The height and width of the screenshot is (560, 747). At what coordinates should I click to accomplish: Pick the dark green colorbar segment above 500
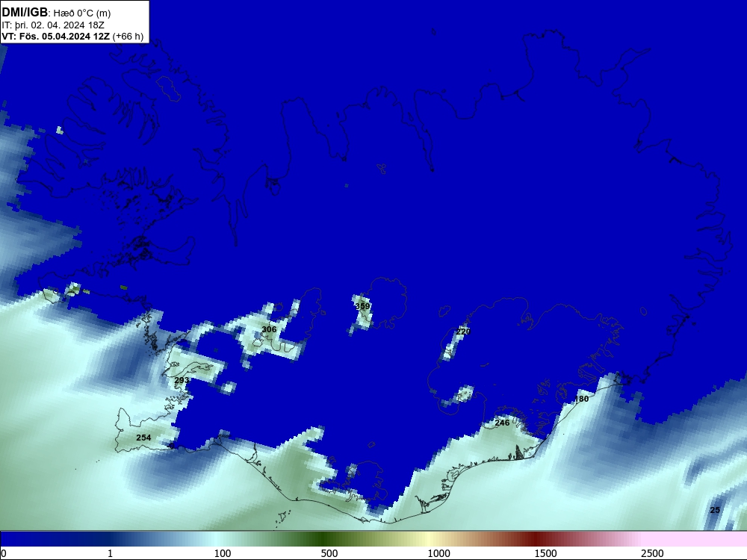click(324, 539)
